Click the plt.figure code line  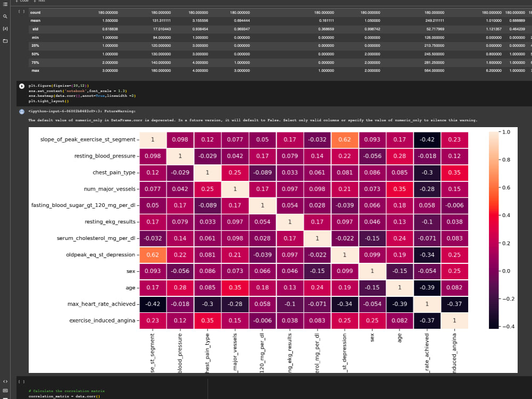(59, 86)
